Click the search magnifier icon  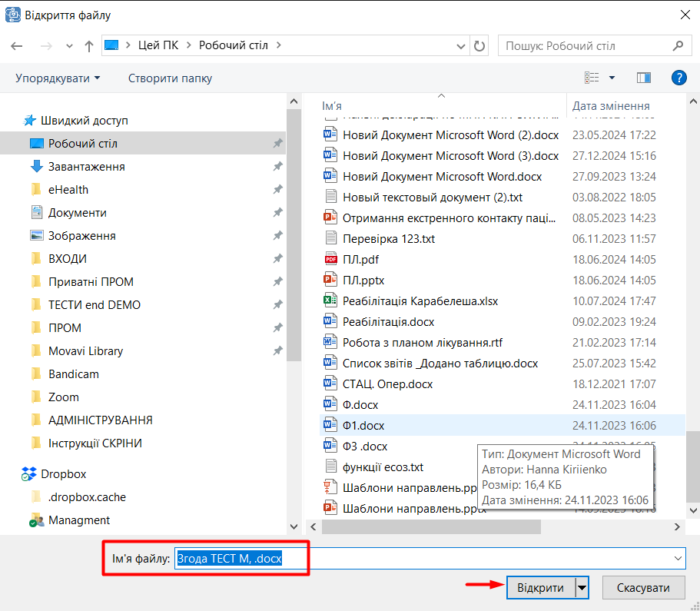[x=678, y=45]
